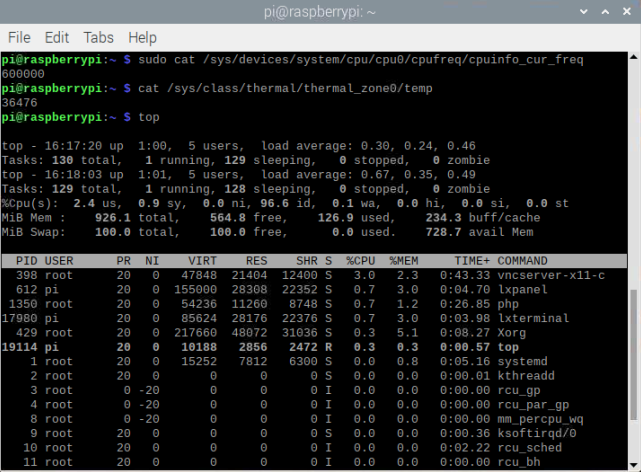Click the 234.3 buff/cache value
Viewport: 641px width, 472px height.
tap(444, 217)
